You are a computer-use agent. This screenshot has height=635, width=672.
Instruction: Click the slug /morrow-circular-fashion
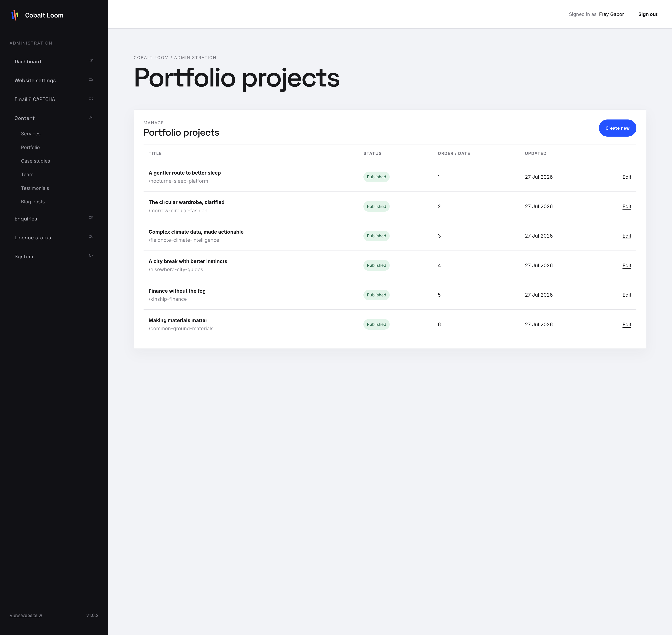tap(178, 211)
